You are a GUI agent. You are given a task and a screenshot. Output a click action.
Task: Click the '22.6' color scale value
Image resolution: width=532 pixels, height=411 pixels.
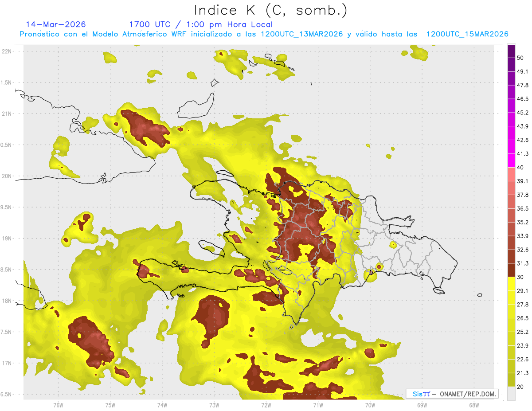point(523,360)
